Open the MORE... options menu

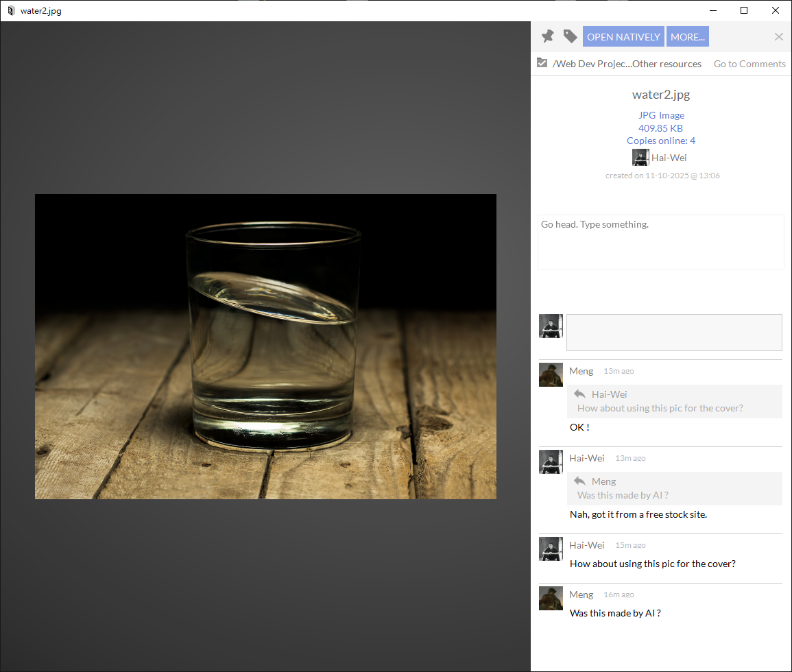click(x=687, y=37)
